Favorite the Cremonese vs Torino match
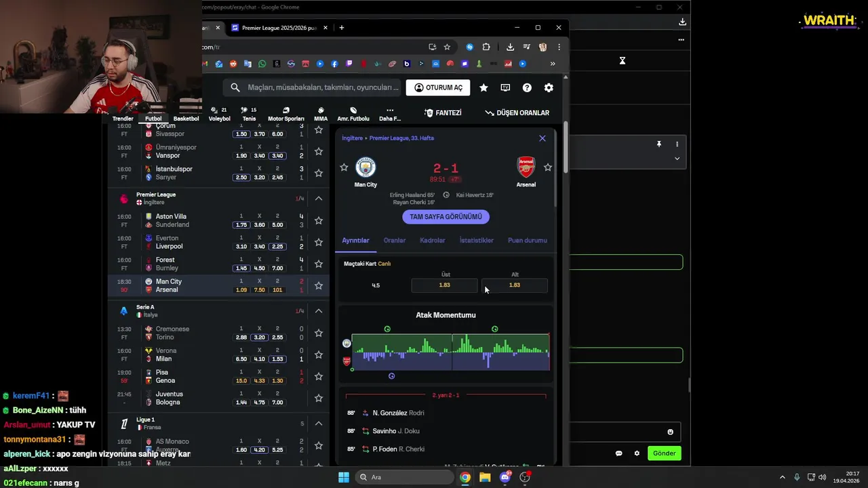 click(318, 333)
